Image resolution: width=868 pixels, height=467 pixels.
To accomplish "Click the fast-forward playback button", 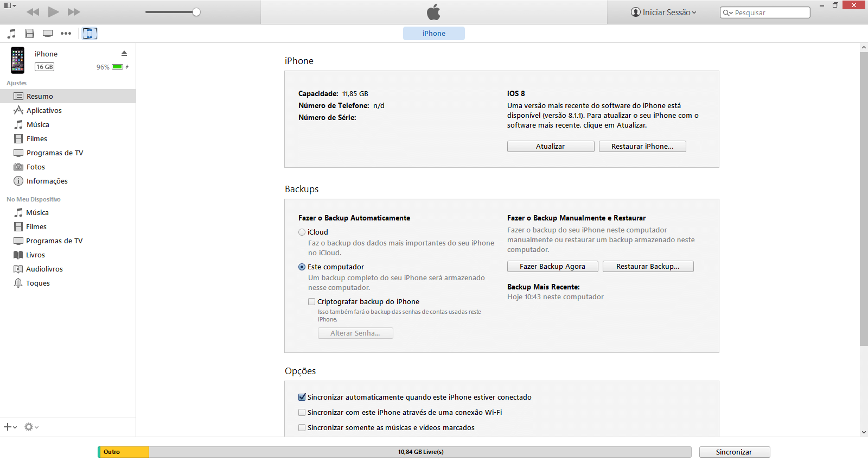I will coord(74,12).
